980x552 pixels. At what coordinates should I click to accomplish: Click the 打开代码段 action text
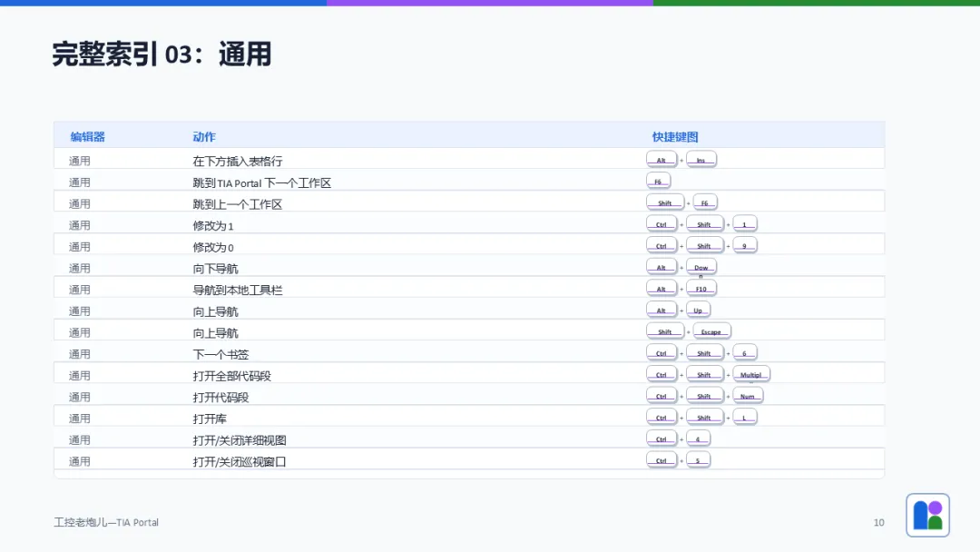click(x=220, y=397)
